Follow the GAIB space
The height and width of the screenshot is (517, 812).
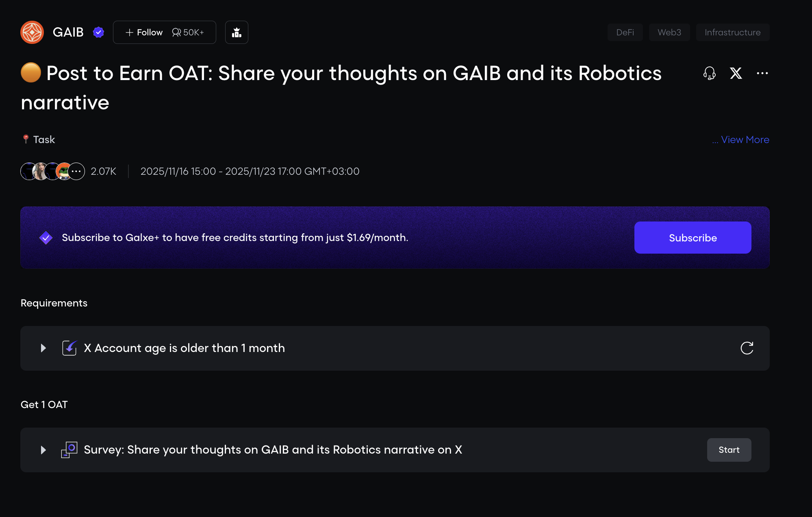click(145, 32)
